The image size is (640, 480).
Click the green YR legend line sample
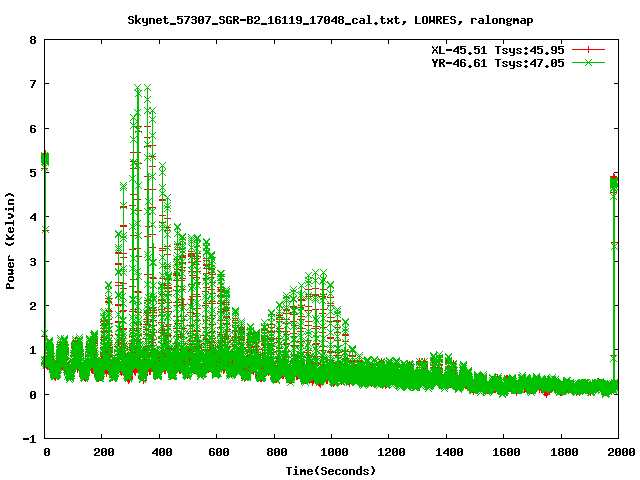click(x=588, y=62)
